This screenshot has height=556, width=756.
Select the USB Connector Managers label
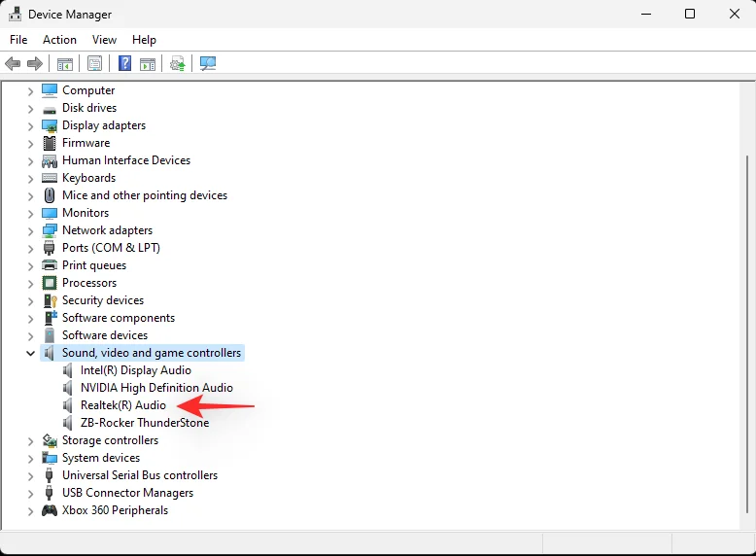click(x=127, y=493)
